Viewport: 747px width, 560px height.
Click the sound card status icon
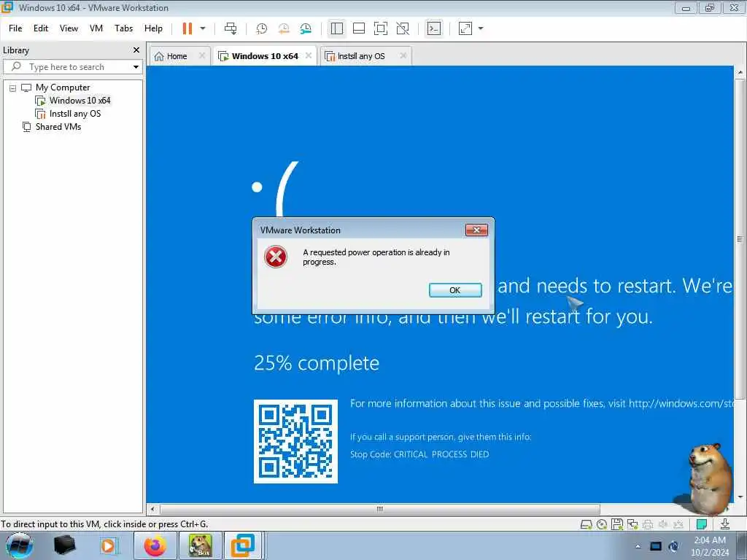click(x=663, y=525)
